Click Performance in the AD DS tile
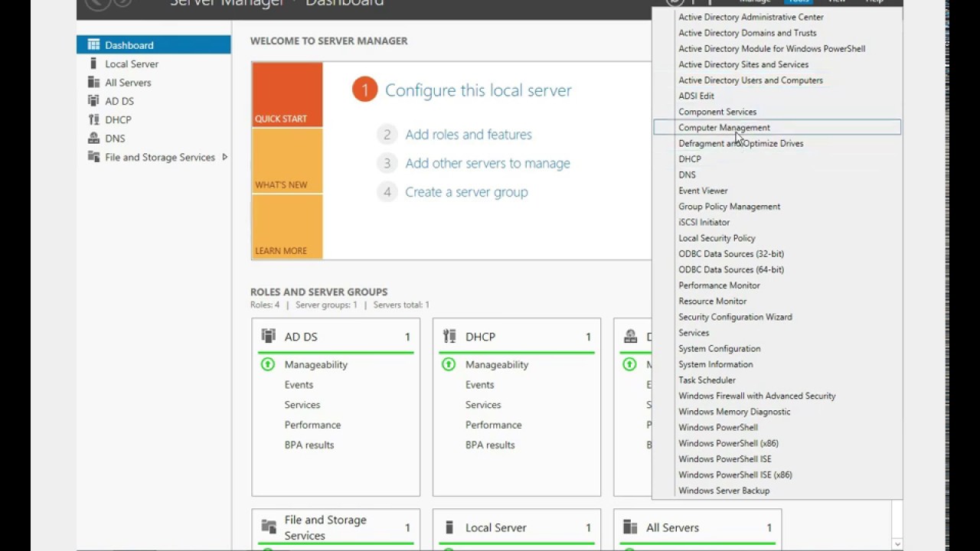980x551 pixels. point(312,425)
